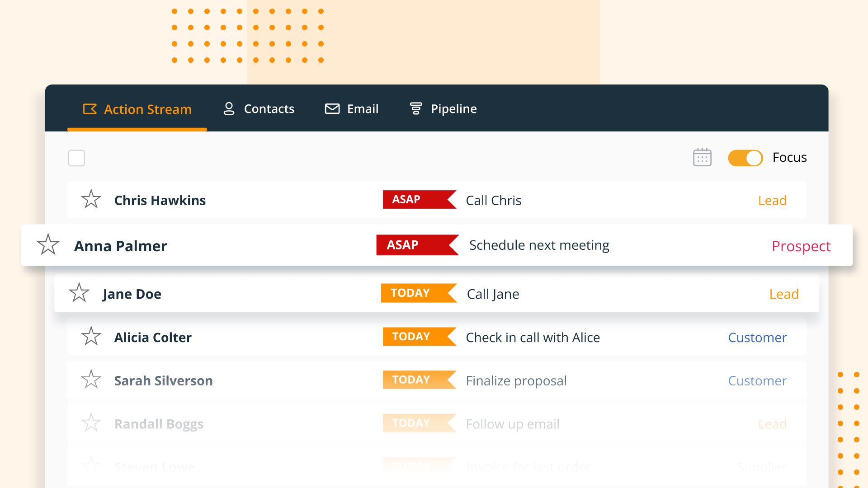Viewport: 868px width, 488px height.
Task: Star Jane Doe as favorite
Action: pos(78,293)
